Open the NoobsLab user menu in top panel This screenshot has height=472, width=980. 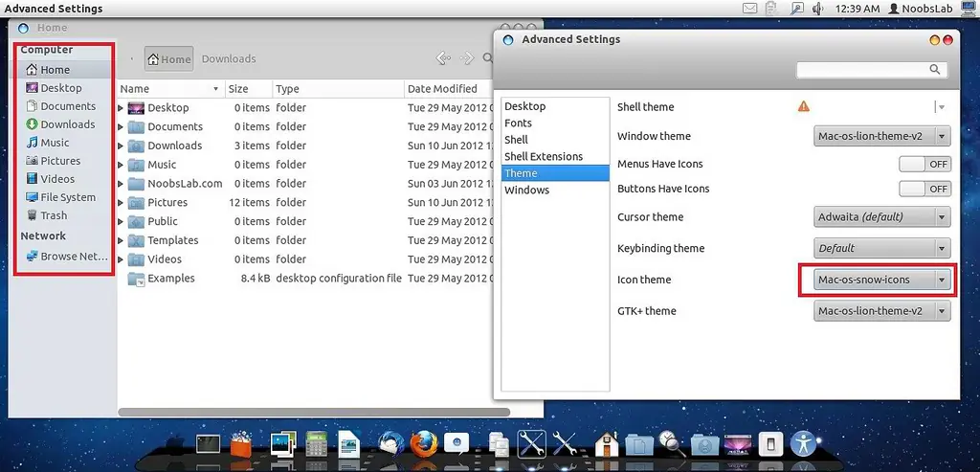921,8
